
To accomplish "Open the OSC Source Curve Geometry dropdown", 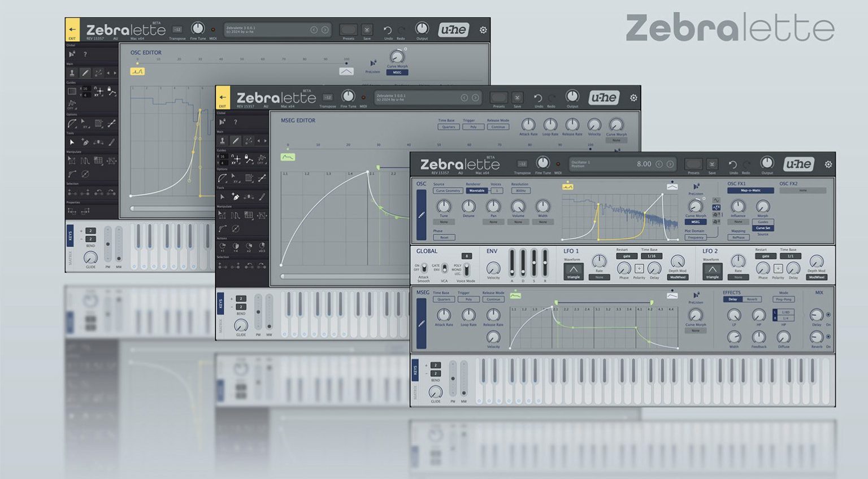I will point(448,191).
